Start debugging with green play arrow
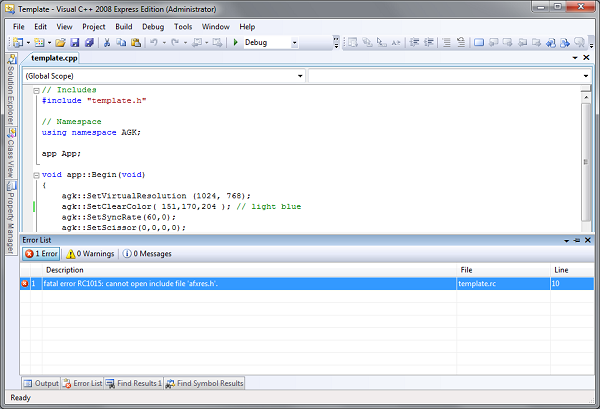 (235, 43)
